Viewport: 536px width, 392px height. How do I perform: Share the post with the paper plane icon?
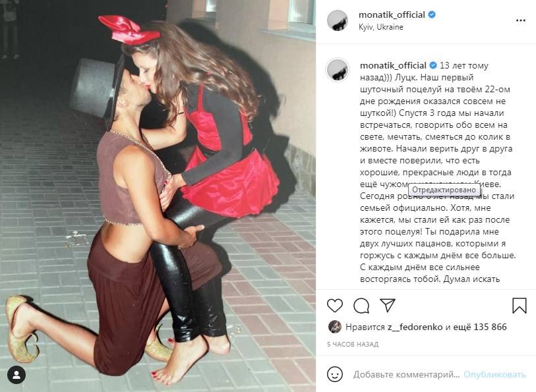[388, 305]
